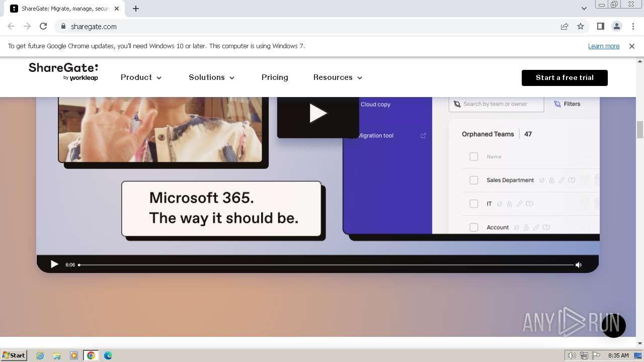Open the Migration tool item
Screen dimensions: 644x362
[x=375, y=136]
